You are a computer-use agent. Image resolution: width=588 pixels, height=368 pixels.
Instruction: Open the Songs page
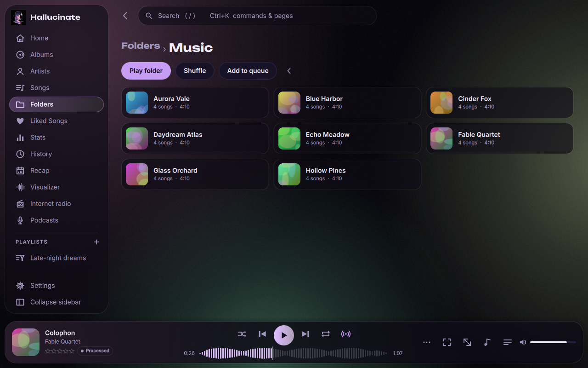click(57, 88)
